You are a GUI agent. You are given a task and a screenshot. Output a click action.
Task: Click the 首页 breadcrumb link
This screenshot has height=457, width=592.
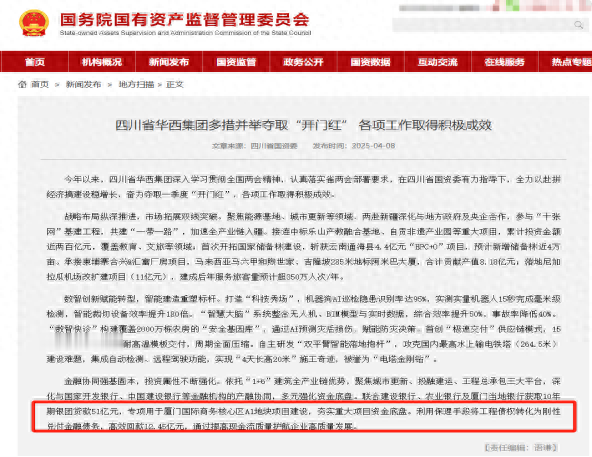coord(40,84)
